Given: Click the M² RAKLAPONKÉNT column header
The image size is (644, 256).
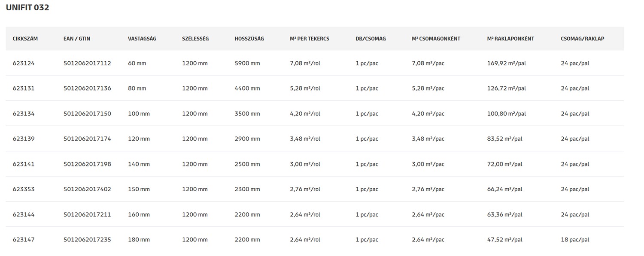Looking at the screenshot, I should (x=510, y=39).
